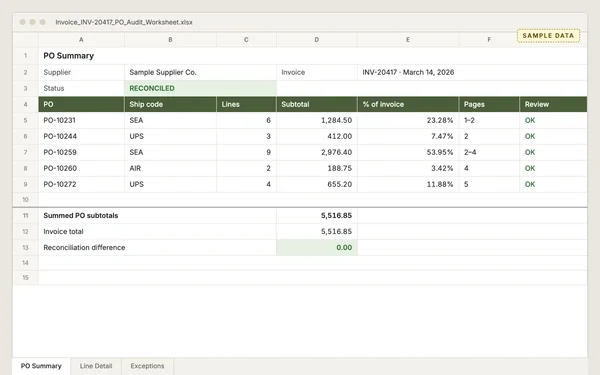Select the INV-20417 - March 14, 2026 cell
Screen dimensions: 600x375
coord(472,72)
